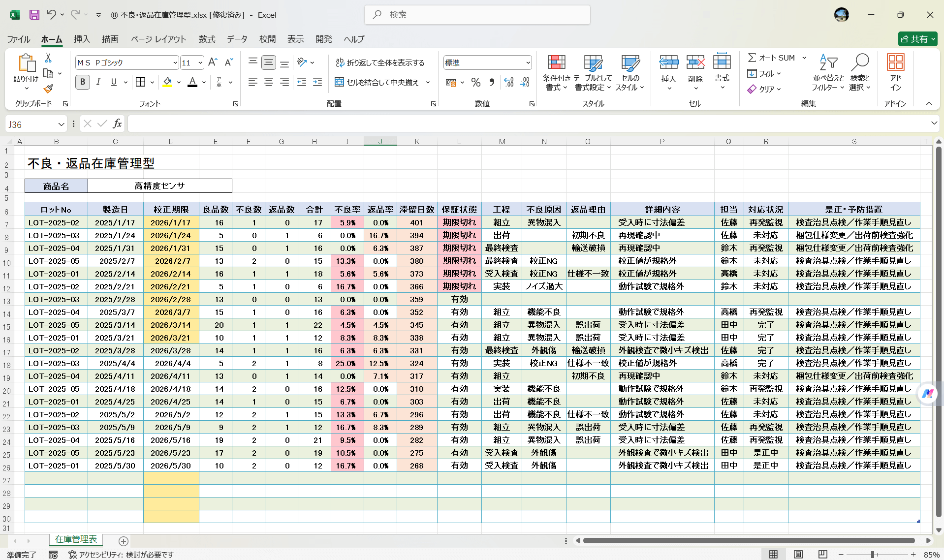Add a new sheet with the plus button

click(123, 541)
